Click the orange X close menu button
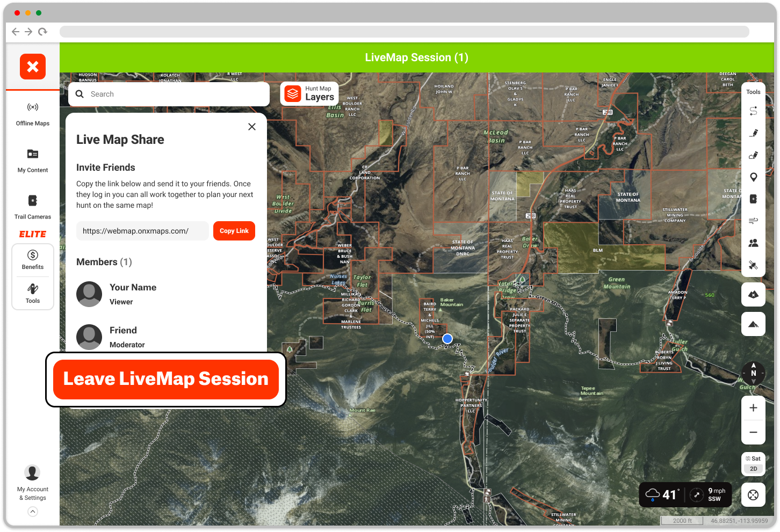This screenshot has height=532, width=780. 33,67
